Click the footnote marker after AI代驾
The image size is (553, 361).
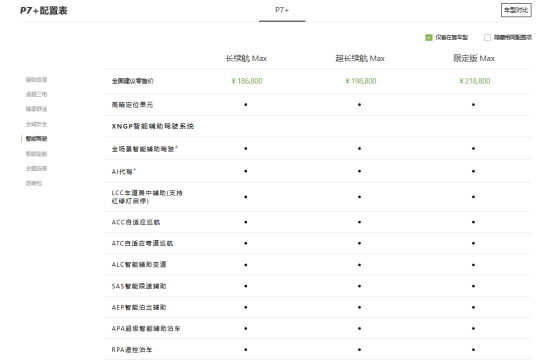tap(135, 170)
